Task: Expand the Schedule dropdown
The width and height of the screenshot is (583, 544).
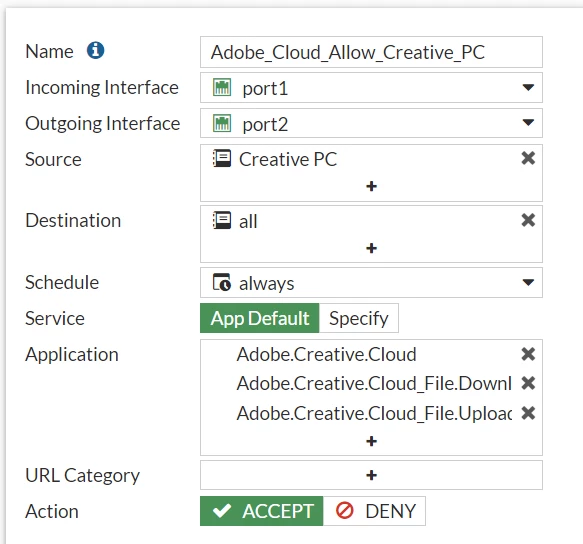Action: click(x=371, y=283)
